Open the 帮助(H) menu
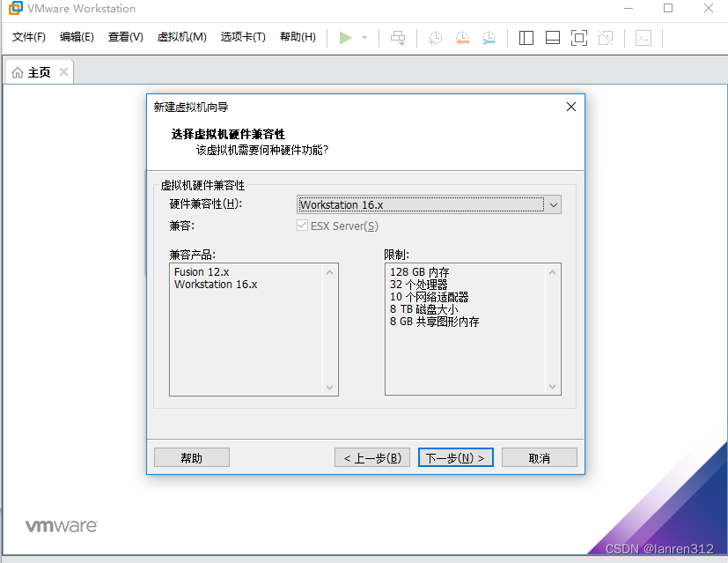728x563 pixels. pos(298,37)
